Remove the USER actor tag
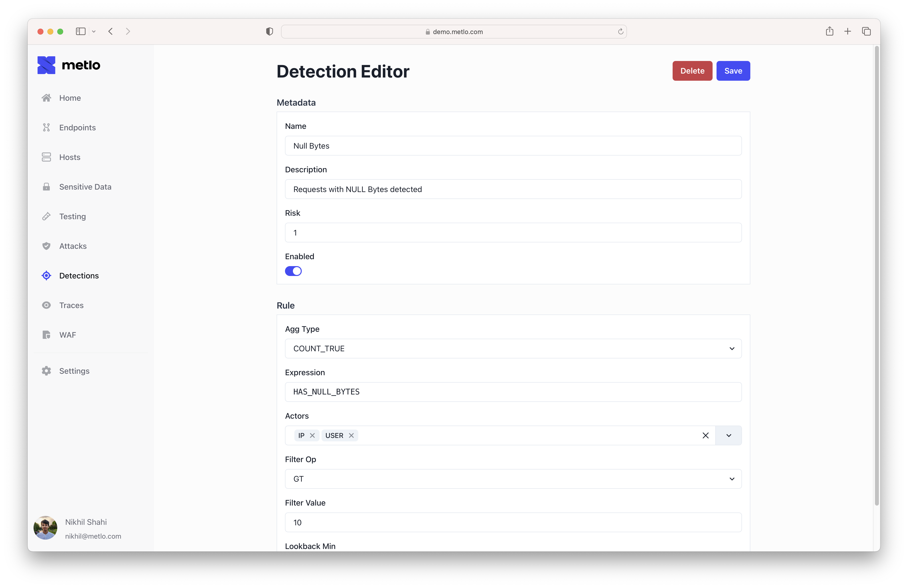 351,435
